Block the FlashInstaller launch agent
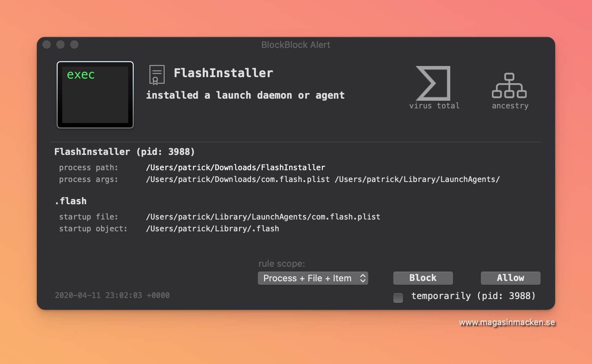This screenshot has width=592, height=364. pos(423,278)
